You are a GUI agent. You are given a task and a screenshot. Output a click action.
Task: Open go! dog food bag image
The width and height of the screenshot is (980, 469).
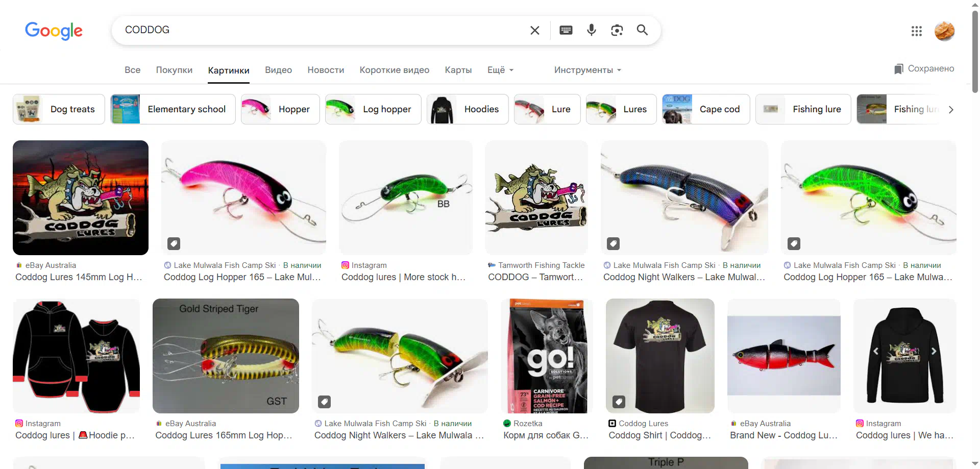coord(547,356)
